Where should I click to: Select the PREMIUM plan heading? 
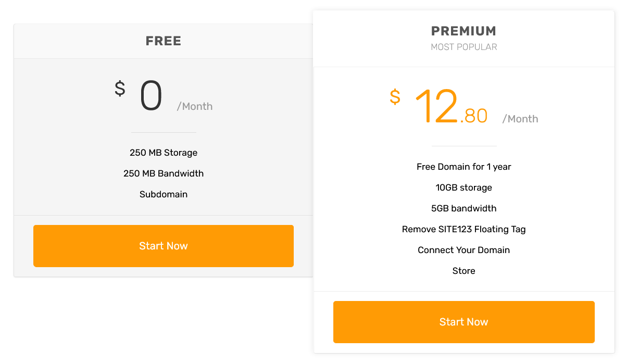pos(464,31)
